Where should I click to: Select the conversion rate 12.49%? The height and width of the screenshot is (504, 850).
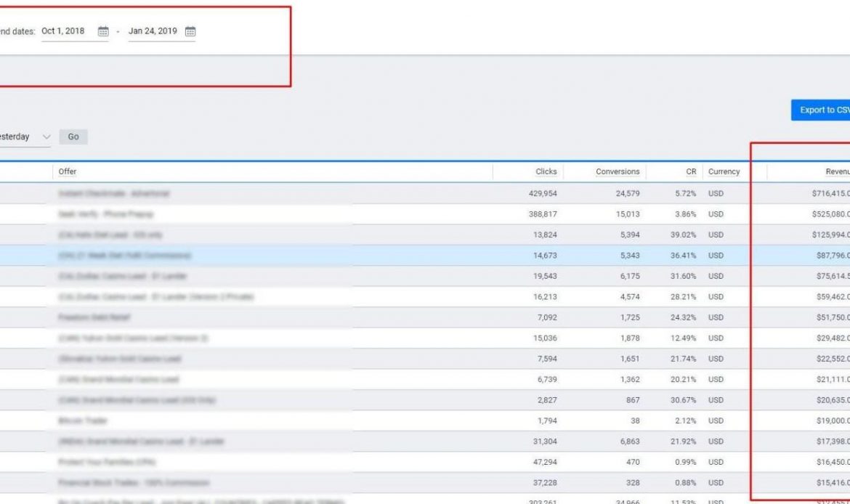pos(684,338)
